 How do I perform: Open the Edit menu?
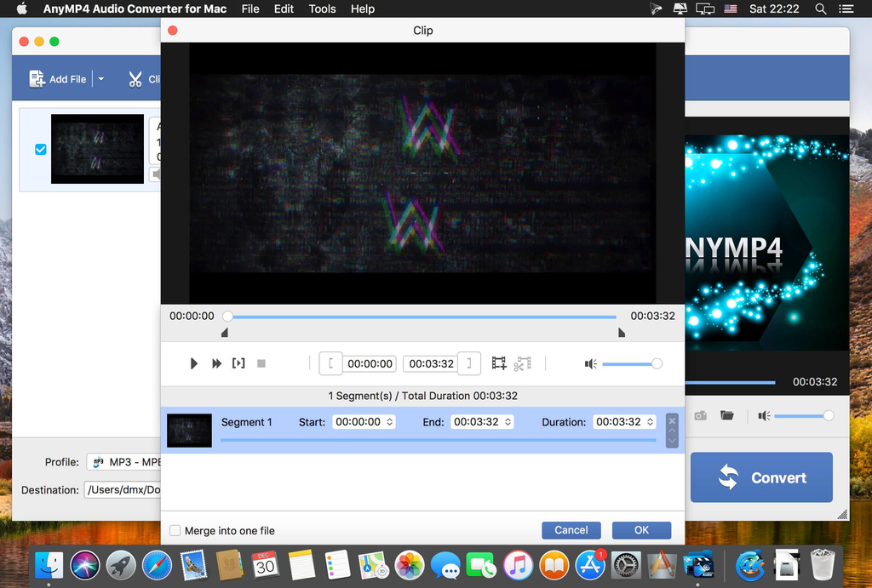point(284,9)
